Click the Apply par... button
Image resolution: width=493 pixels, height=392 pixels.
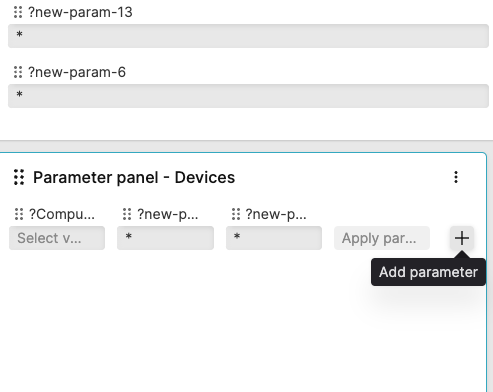(x=382, y=238)
